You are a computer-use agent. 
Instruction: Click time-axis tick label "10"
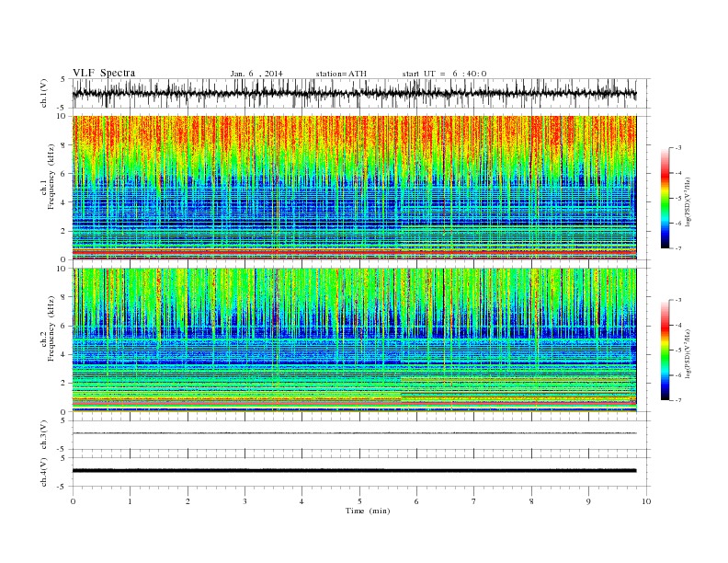(646, 501)
